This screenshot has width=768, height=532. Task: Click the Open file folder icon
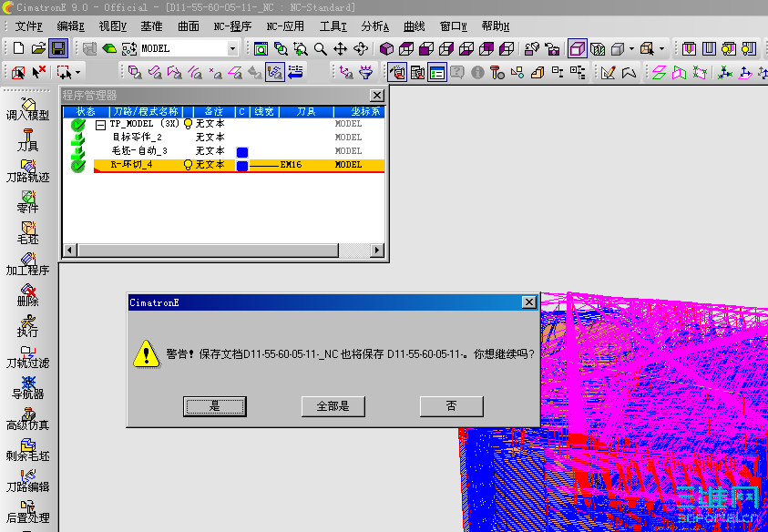(x=38, y=48)
